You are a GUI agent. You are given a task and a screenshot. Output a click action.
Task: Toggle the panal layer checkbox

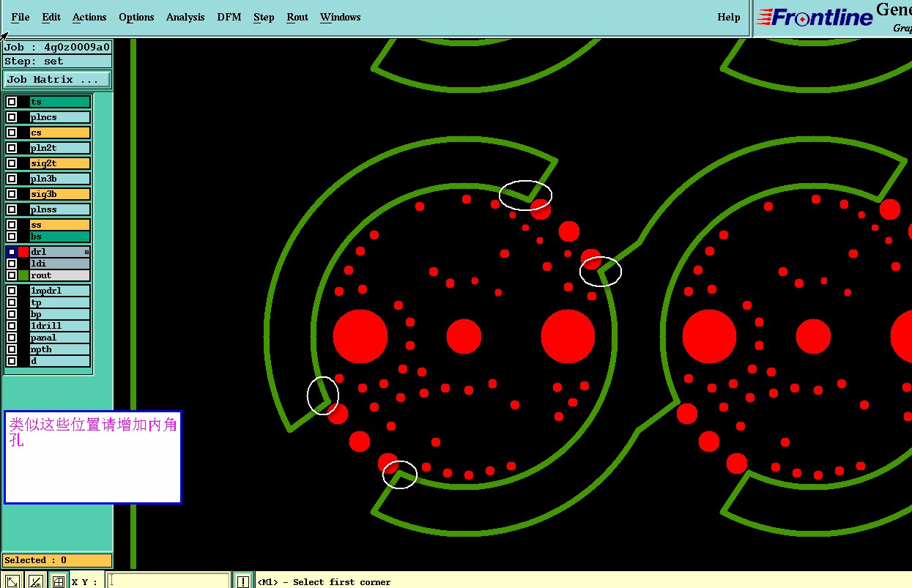tap(12, 338)
